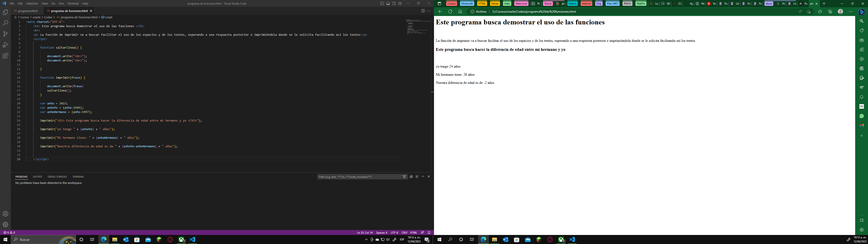Image resolution: width=868 pixels, height=244 pixels.
Task: Toggle the VS Code Primary Side Bar
Action: pyautogui.click(x=382, y=3)
